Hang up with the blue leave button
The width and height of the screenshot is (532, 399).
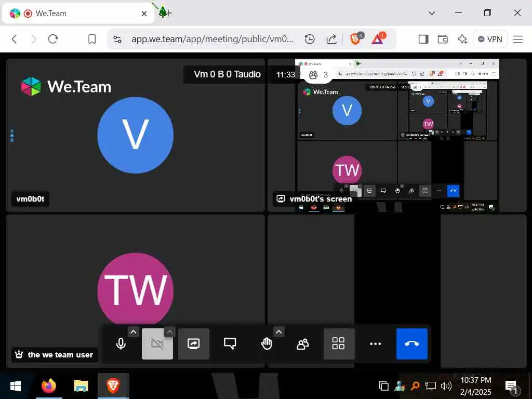point(412,344)
